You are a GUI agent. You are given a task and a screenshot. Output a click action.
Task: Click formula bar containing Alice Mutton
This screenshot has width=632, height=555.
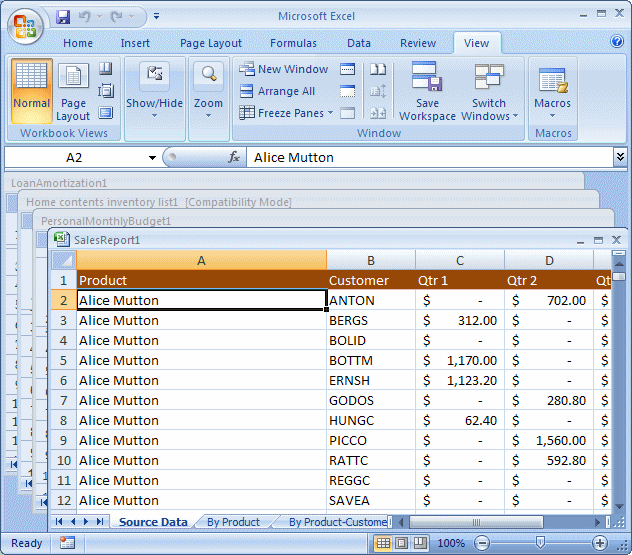430,158
